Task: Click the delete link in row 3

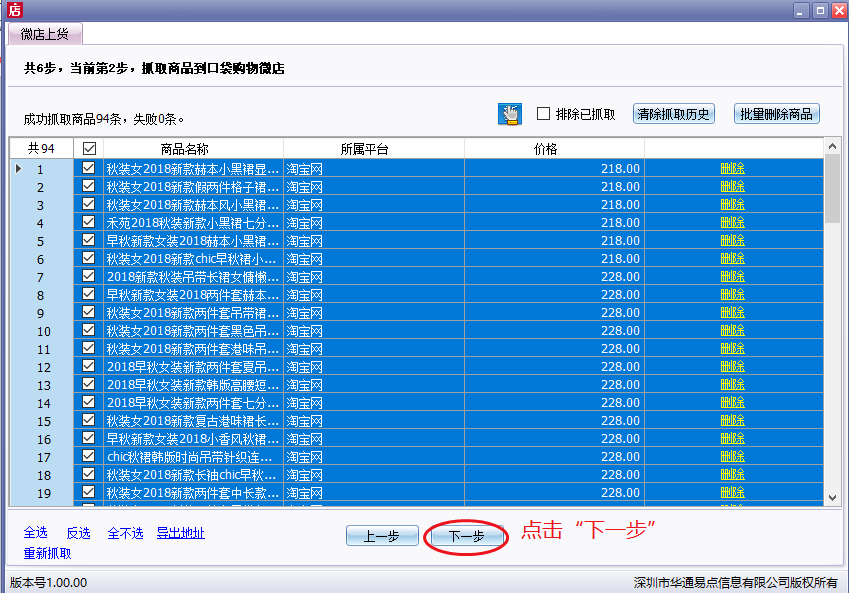Action: coord(732,204)
